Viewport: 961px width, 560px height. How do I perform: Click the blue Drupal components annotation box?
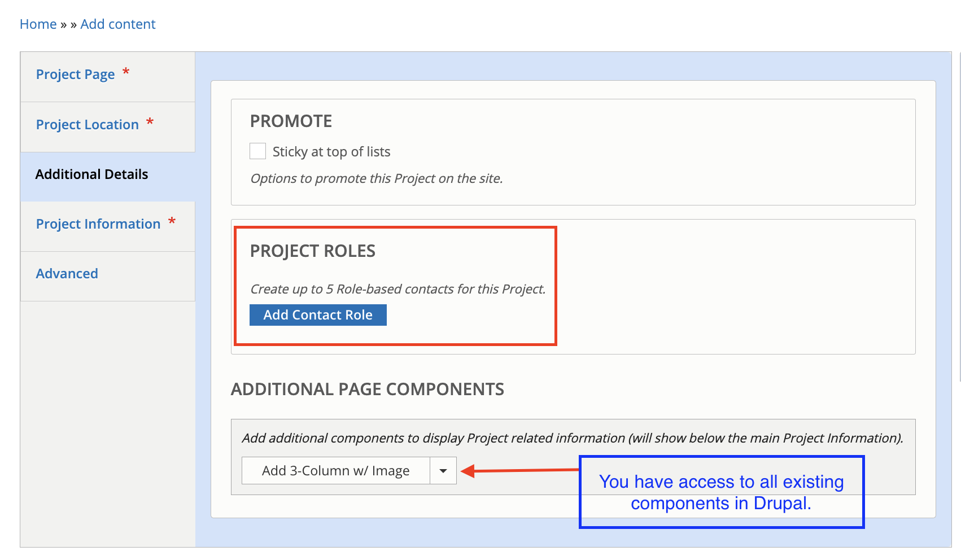click(721, 492)
